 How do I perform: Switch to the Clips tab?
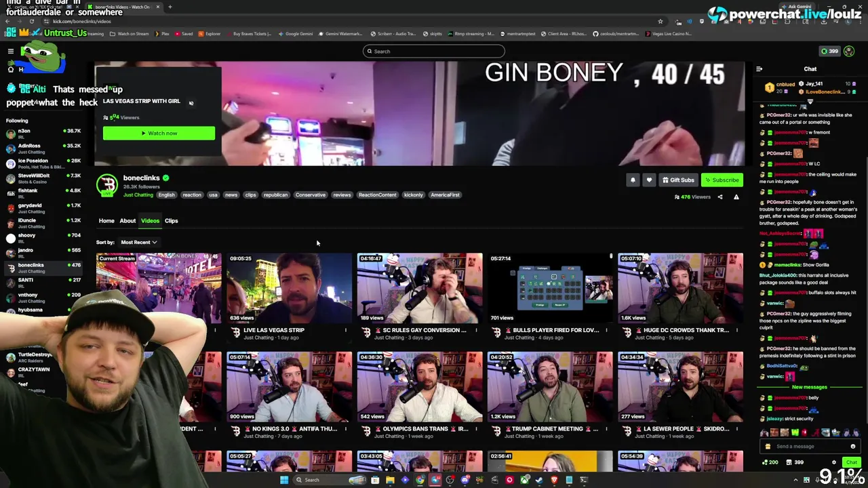pyautogui.click(x=171, y=221)
